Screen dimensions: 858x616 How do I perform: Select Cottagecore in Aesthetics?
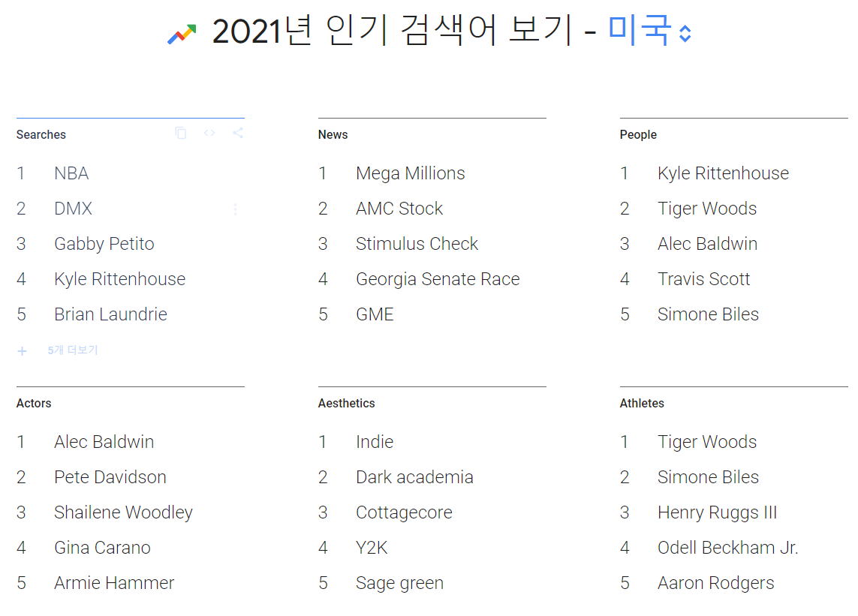point(405,512)
